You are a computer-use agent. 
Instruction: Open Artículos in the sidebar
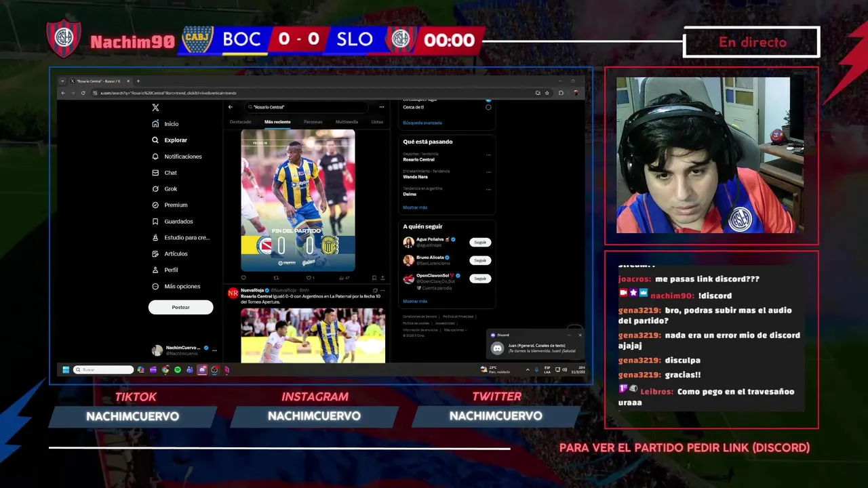pyautogui.click(x=170, y=253)
